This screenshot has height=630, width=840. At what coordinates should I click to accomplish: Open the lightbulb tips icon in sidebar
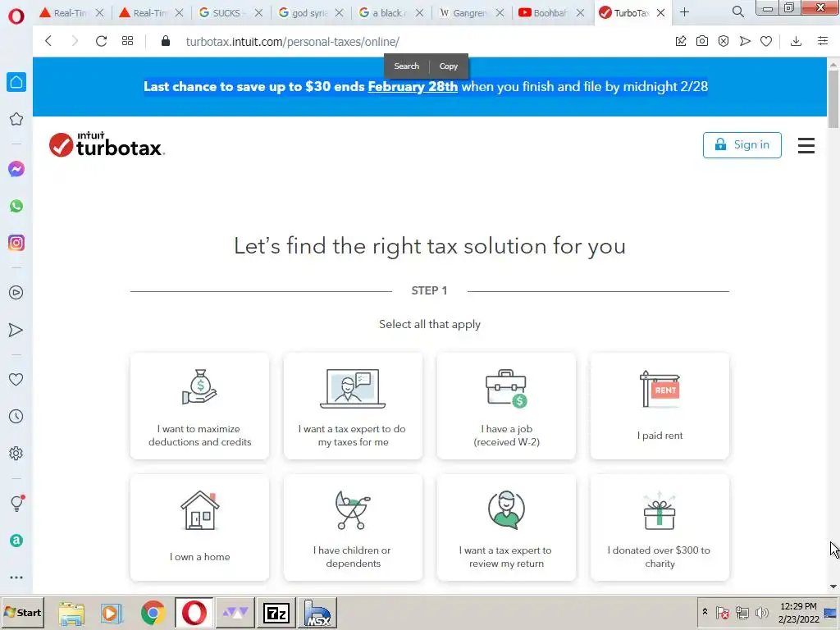(x=17, y=503)
